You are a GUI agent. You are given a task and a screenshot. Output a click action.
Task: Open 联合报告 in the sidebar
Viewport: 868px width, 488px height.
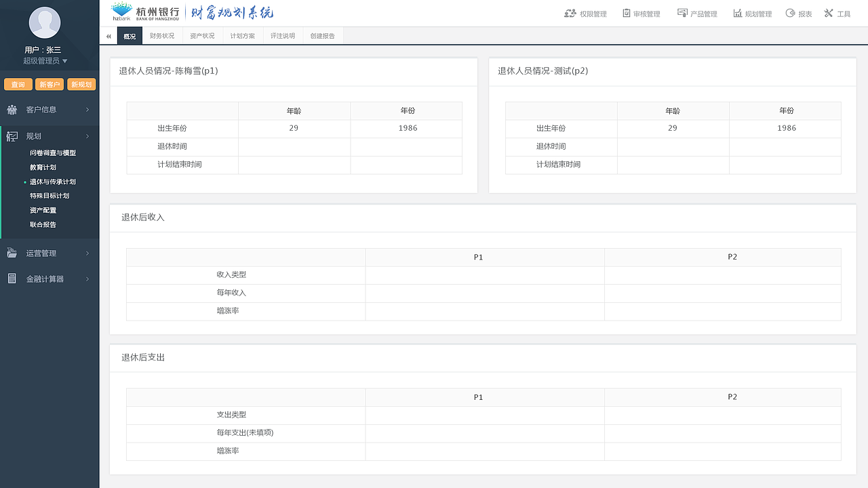coord(43,224)
